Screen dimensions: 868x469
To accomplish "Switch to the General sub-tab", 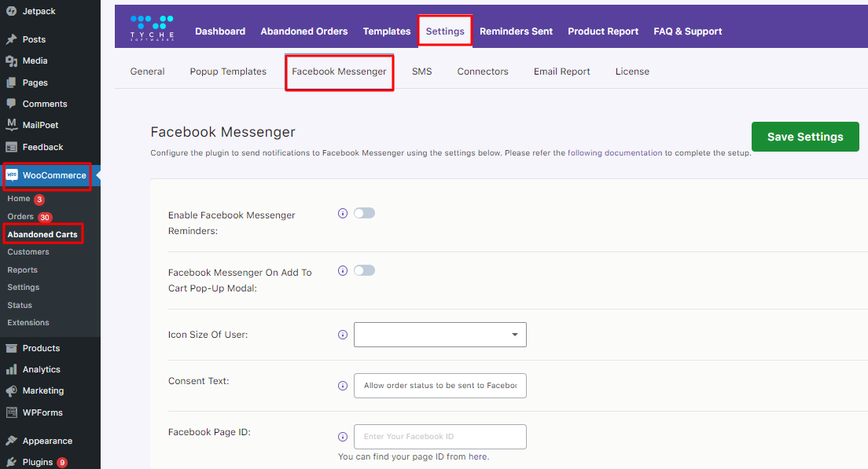I will point(147,71).
